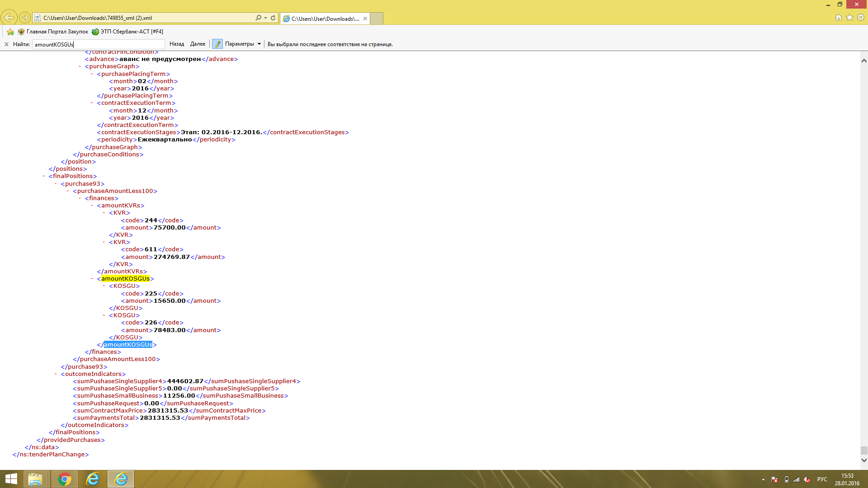The width and height of the screenshot is (868, 488).
Task: Collapse the KVR node with code 244
Action: pyautogui.click(x=104, y=213)
